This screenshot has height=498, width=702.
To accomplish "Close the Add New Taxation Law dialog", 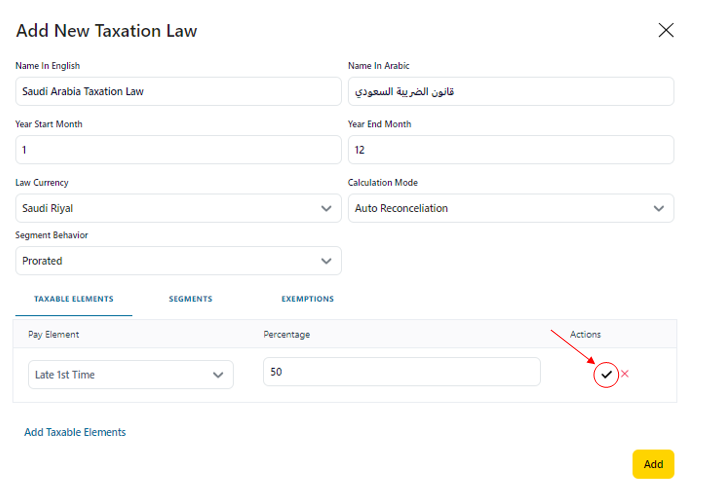I will coord(666,30).
